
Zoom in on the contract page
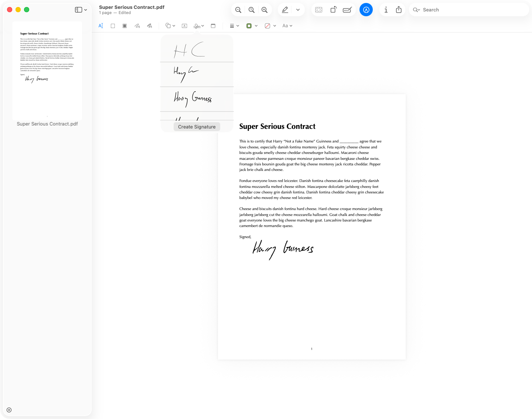[265, 10]
